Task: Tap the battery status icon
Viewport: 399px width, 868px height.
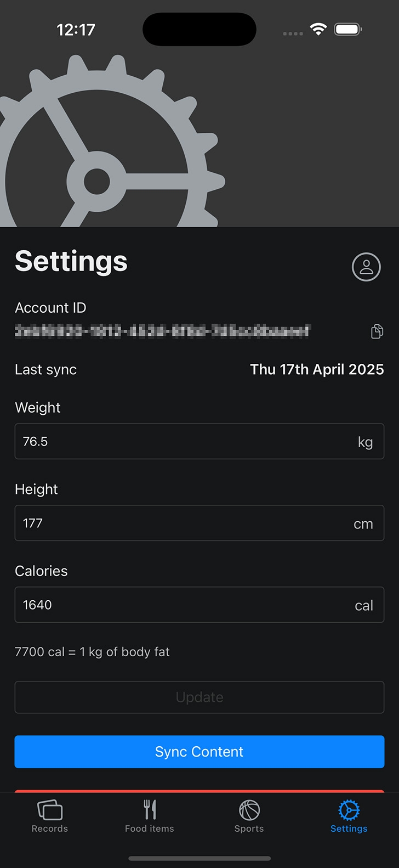Action: (x=349, y=29)
